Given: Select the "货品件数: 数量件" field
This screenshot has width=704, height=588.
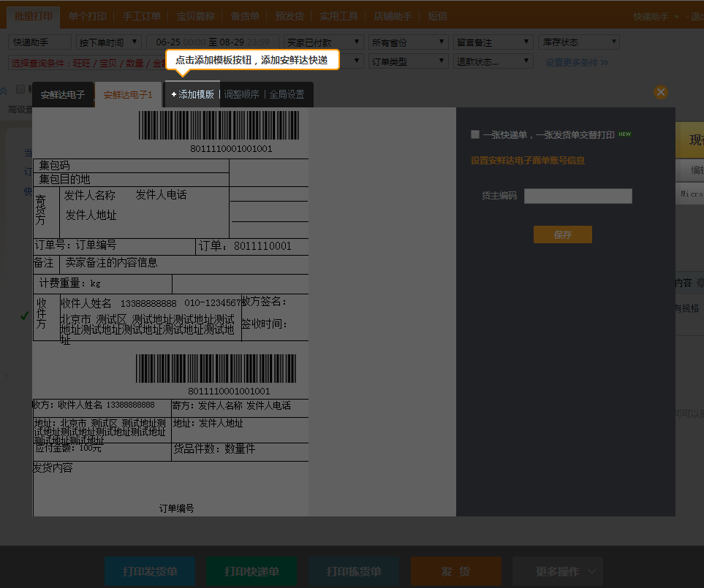Looking at the screenshot, I should 215,448.
